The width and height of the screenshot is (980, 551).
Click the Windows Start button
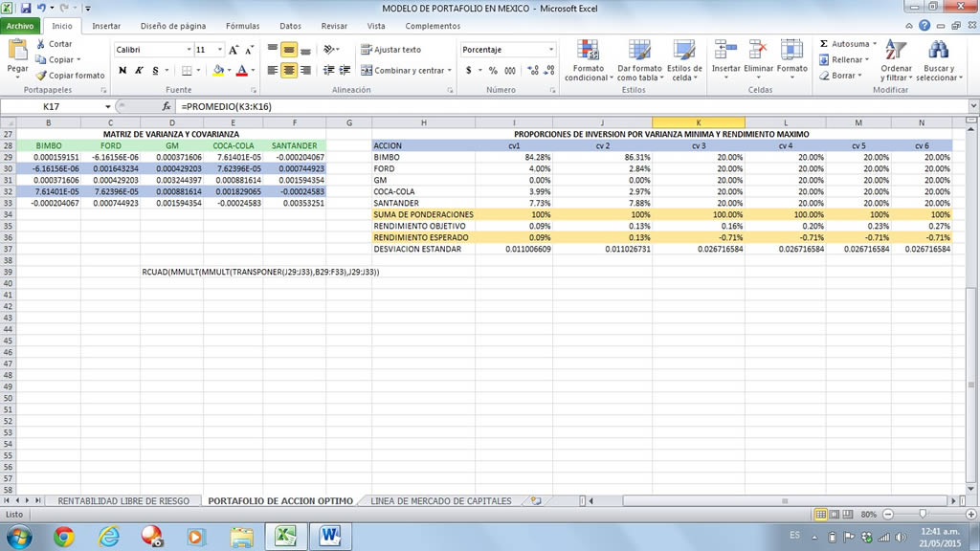point(20,537)
